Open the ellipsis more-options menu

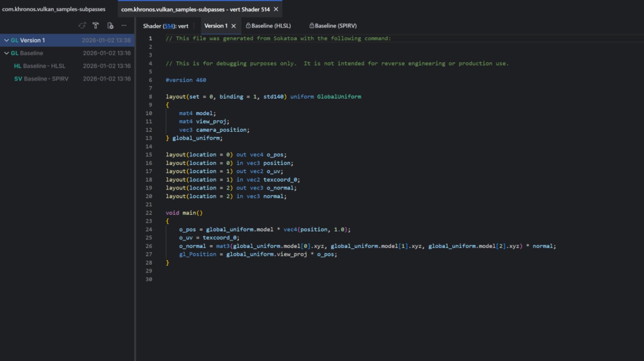tap(124, 25)
